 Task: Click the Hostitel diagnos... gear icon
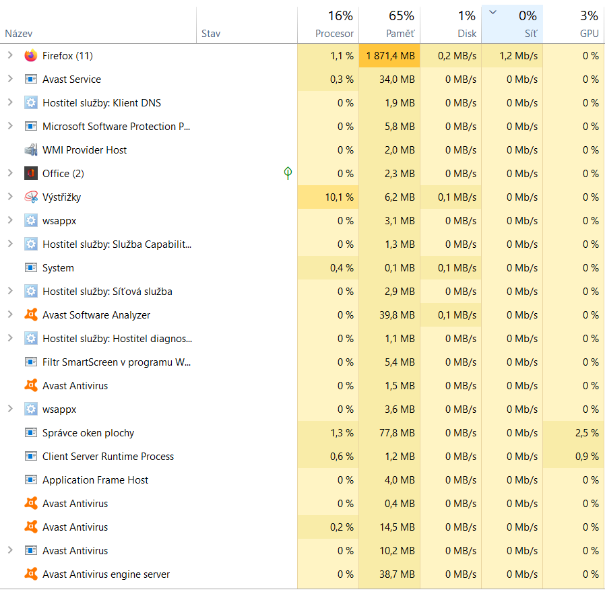pos(31,338)
